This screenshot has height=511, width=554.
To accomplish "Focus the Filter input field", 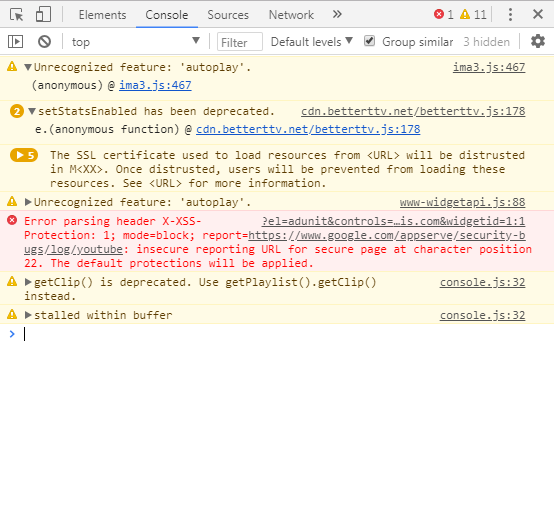I will pos(240,42).
